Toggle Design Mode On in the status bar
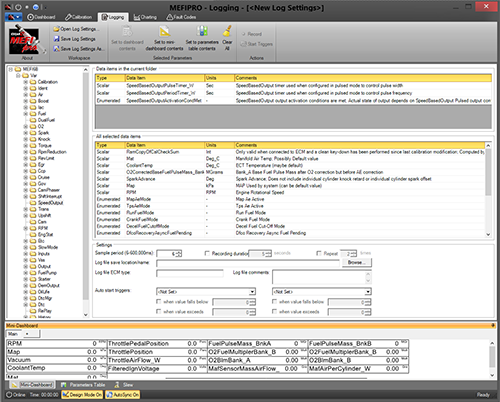The image size is (500, 402). (x=82, y=395)
